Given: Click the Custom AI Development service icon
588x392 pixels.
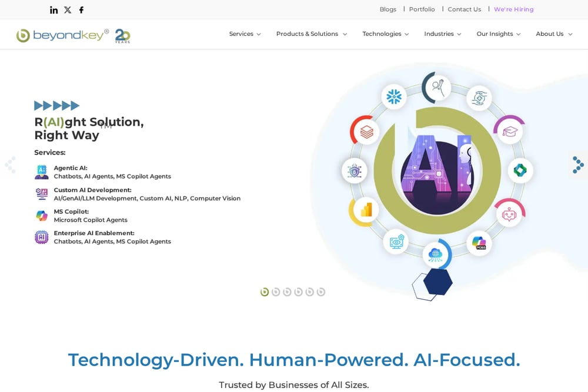Looking at the screenshot, I should (x=42, y=194).
